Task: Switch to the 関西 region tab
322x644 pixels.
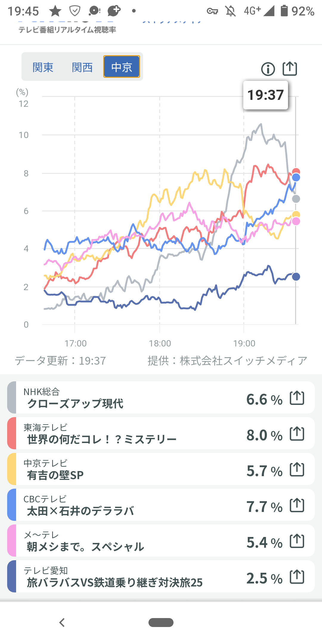Action: pyautogui.click(x=82, y=67)
